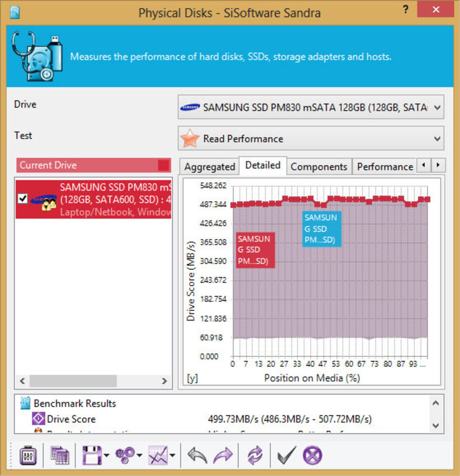Click the Samsung logo in drive dropdown

(190, 107)
